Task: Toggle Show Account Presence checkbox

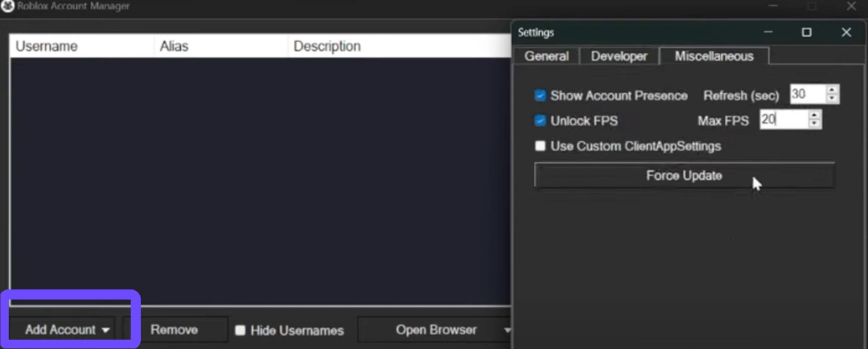Action: [x=540, y=96]
